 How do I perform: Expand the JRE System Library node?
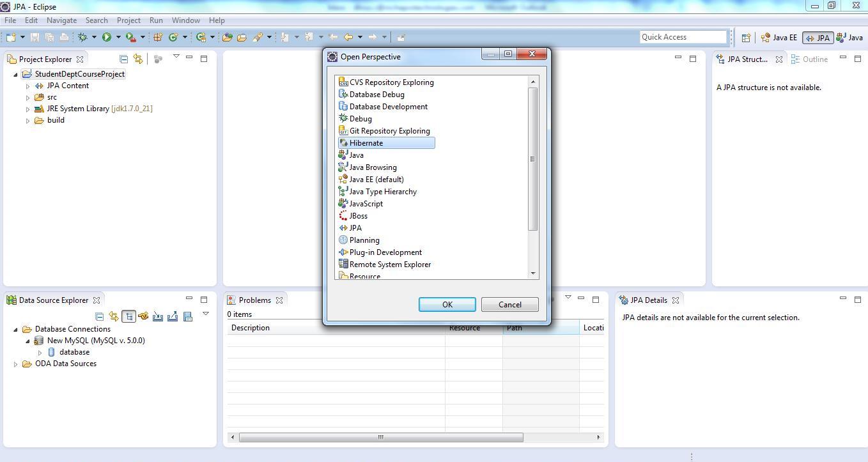pyautogui.click(x=27, y=109)
